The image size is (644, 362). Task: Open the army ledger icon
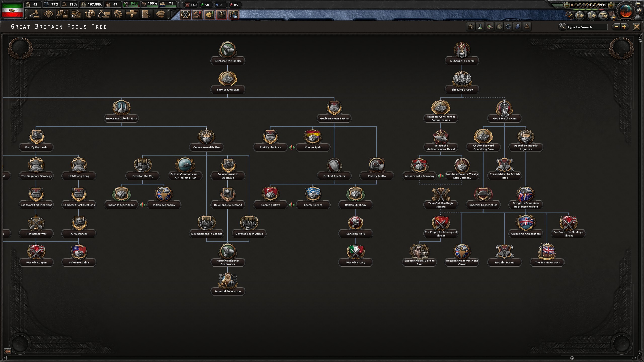pyautogui.click(x=579, y=16)
